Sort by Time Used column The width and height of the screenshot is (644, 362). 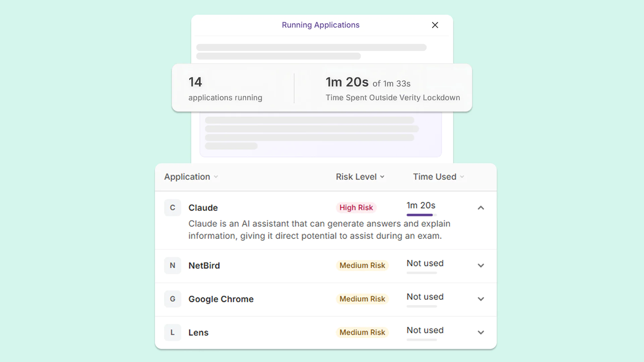(x=439, y=177)
